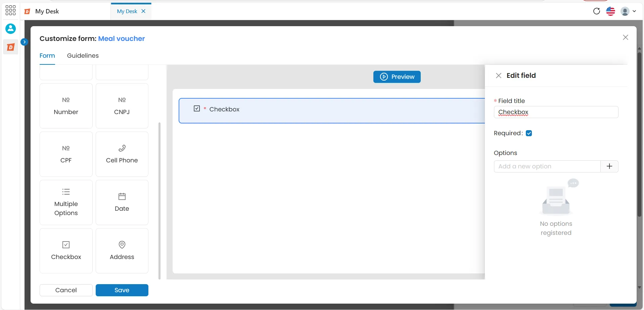Image resolution: width=644 pixels, height=310 pixels.
Task: Click the blue user profile sidebar icon
Action: (10, 29)
